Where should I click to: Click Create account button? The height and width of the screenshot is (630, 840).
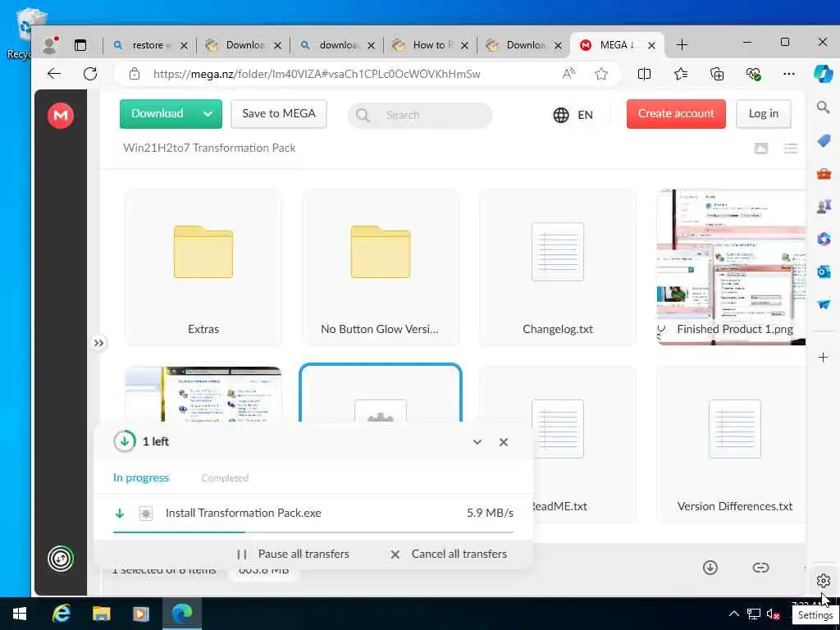click(676, 113)
